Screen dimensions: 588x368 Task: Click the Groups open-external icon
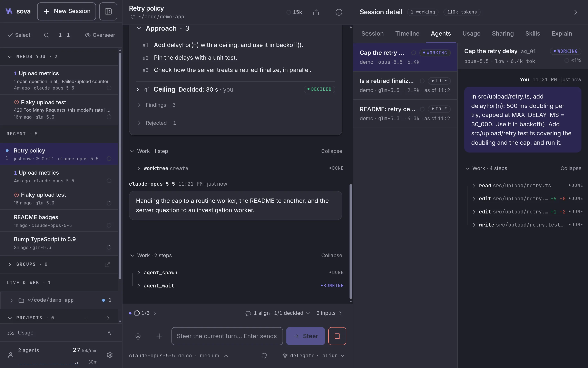(x=107, y=265)
